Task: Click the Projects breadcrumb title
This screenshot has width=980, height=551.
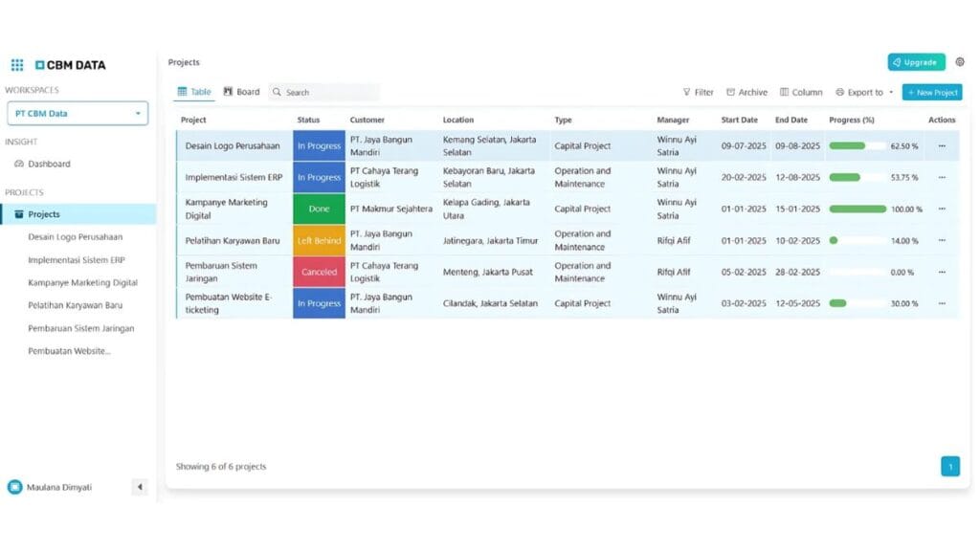Action: point(184,62)
